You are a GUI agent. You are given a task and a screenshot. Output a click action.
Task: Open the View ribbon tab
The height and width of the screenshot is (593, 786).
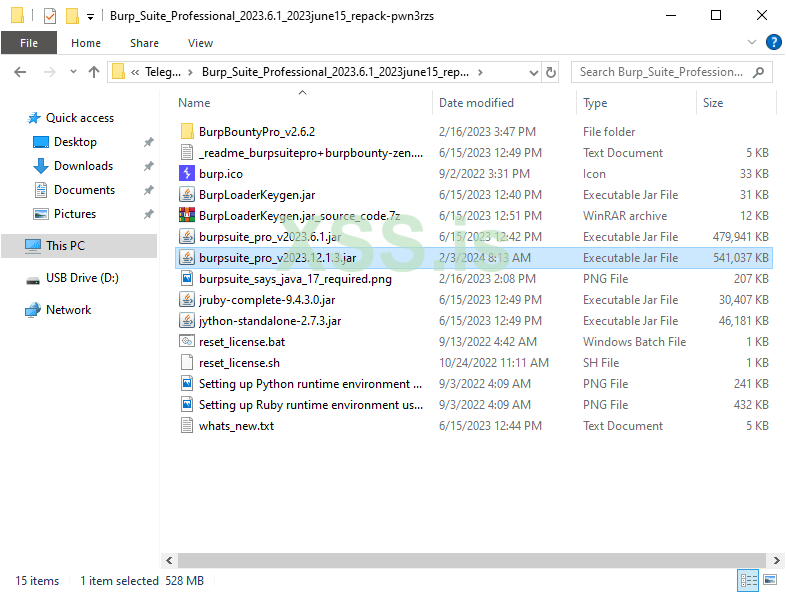(x=201, y=43)
